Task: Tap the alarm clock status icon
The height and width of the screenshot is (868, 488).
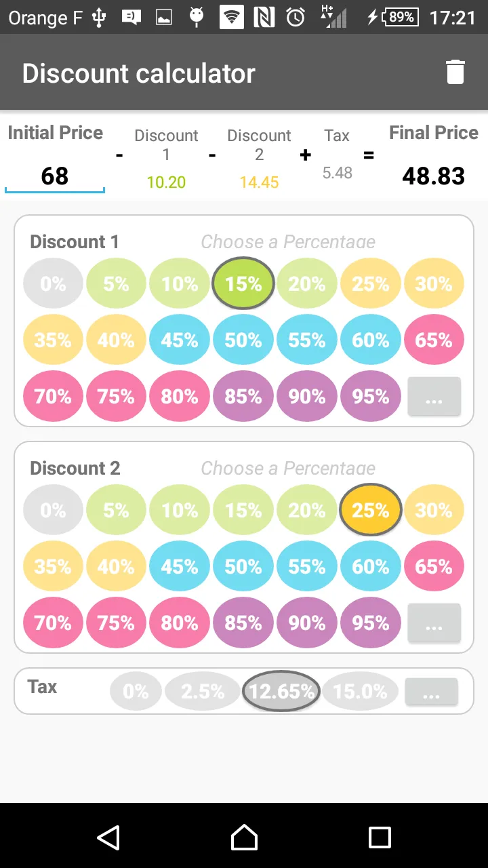Action: point(296,18)
